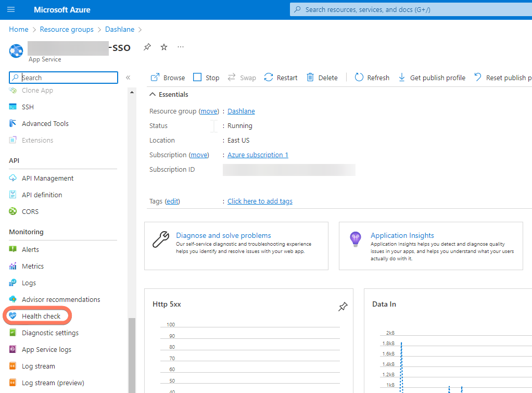This screenshot has width=532, height=393.
Task: Click the top Search resources, services, and docs bar
Action: pos(411,9)
